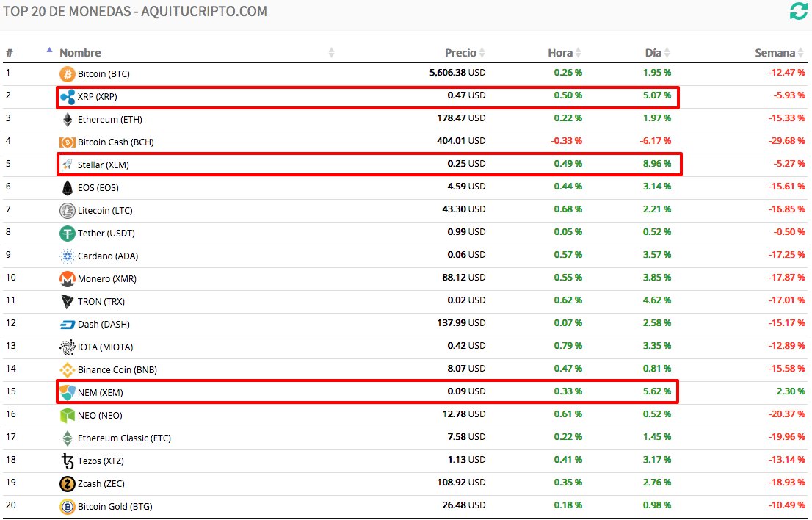
Task: Click the Bitcoin (BTC) coin logo
Action: 68,74
